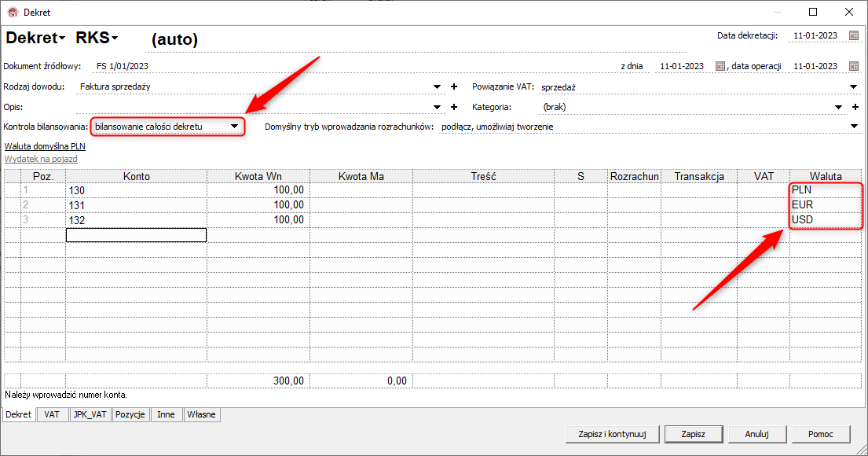
Task: Open Kontrola bilansowania combo box
Action: [x=167, y=127]
